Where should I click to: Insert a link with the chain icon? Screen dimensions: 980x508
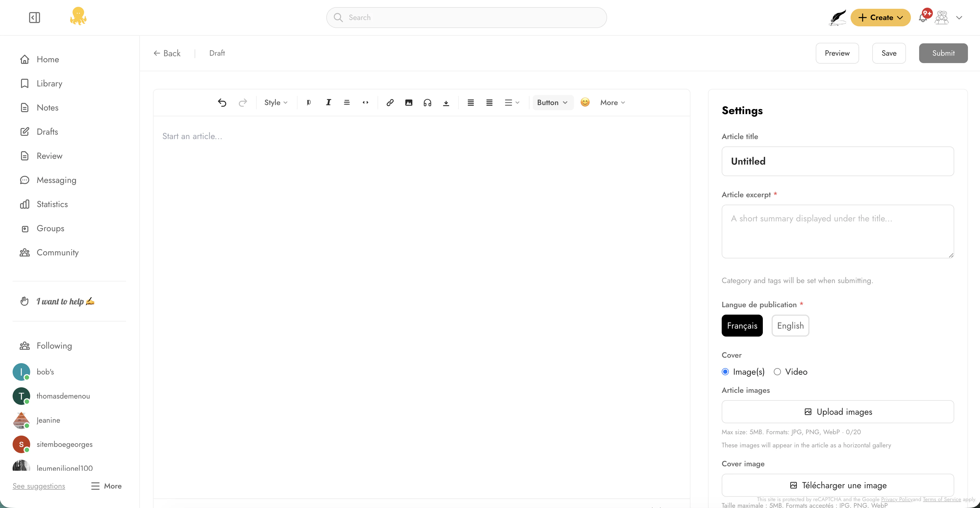point(390,102)
